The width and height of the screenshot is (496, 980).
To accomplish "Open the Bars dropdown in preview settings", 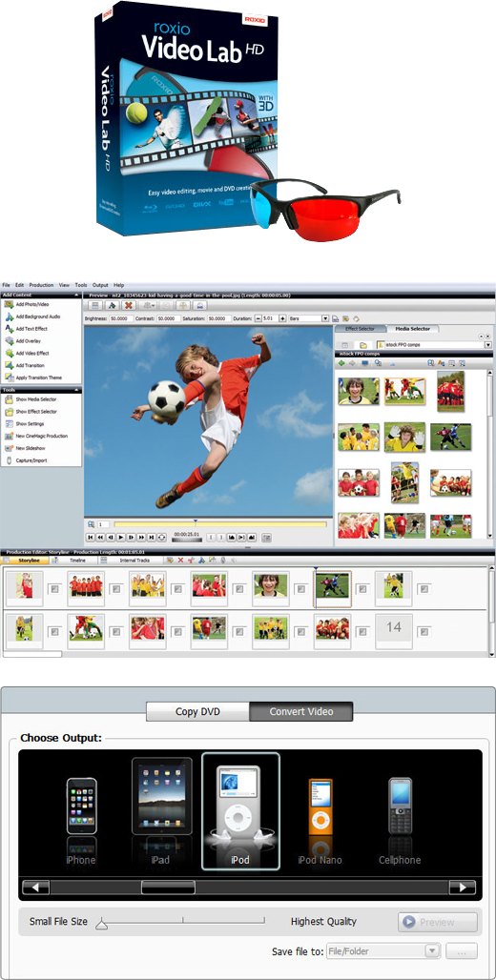I will point(325,318).
